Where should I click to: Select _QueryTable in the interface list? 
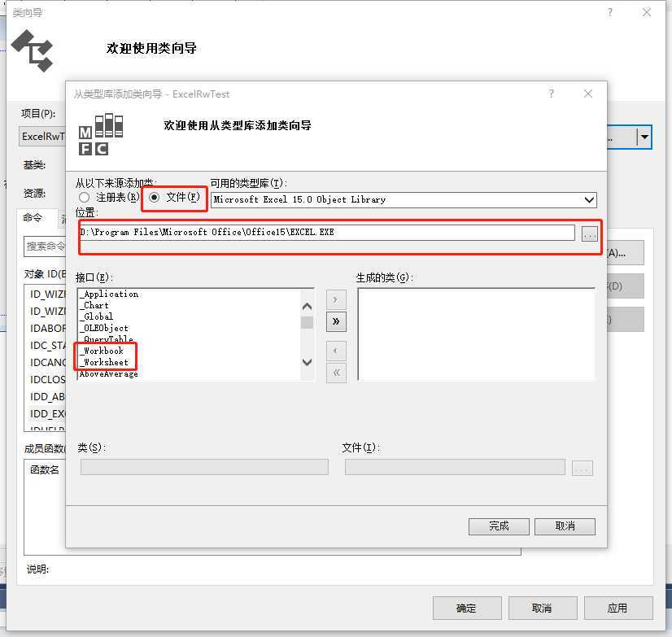[107, 338]
